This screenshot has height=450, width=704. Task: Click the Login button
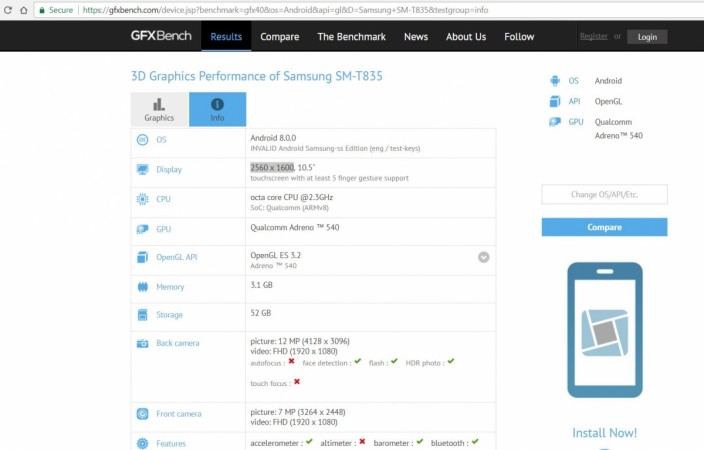[647, 37]
